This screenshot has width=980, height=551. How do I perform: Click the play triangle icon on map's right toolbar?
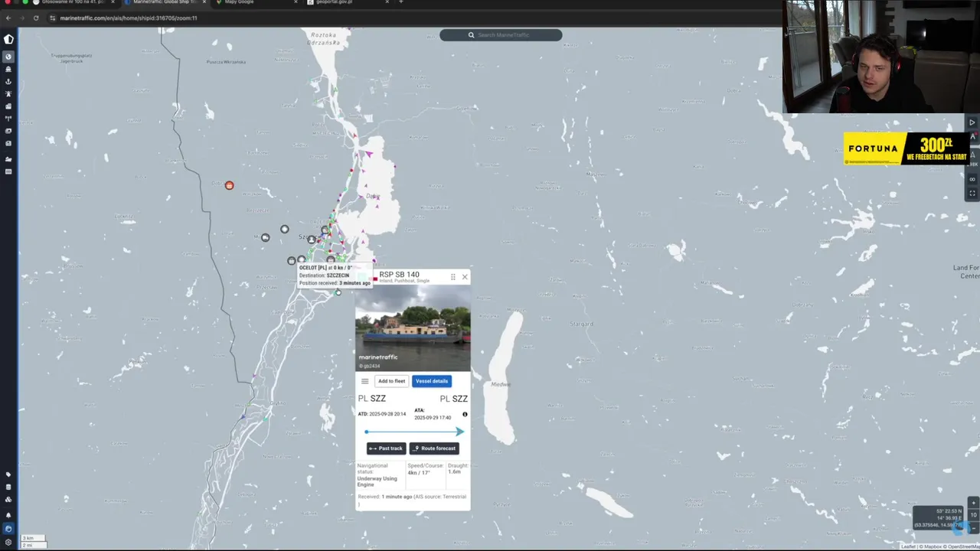point(972,122)
